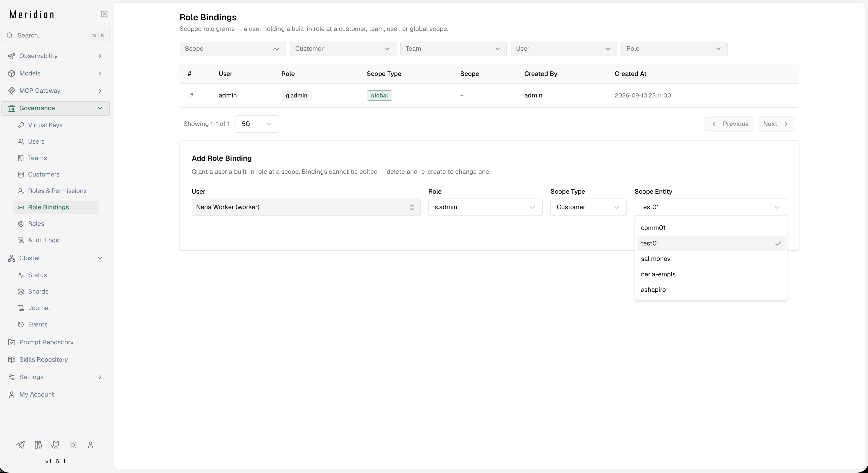Viewport: 868px width, 473px height.
Task: Select ashapiro from scope entity list
Action: [711, 290]
